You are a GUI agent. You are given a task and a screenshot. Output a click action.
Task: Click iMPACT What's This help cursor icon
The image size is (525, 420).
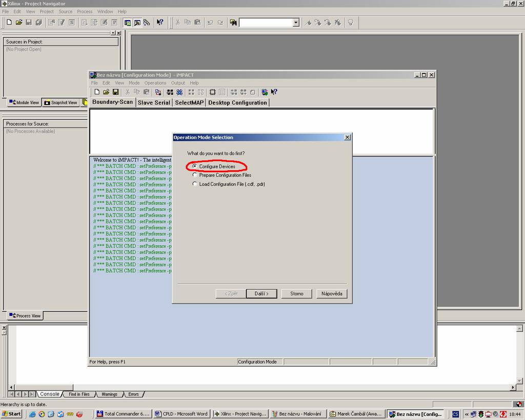[274, 92]
